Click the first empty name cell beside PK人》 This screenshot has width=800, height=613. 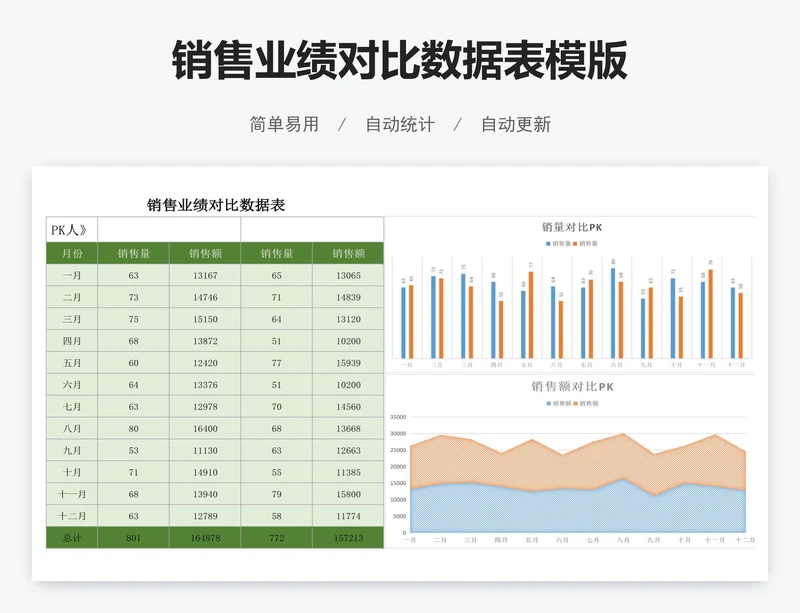(x=169, y=230)
